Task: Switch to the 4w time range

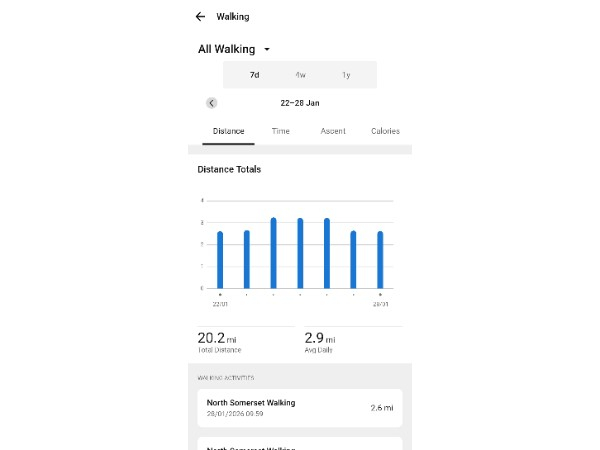Action: pyautogui.click(x=300, y=75)
